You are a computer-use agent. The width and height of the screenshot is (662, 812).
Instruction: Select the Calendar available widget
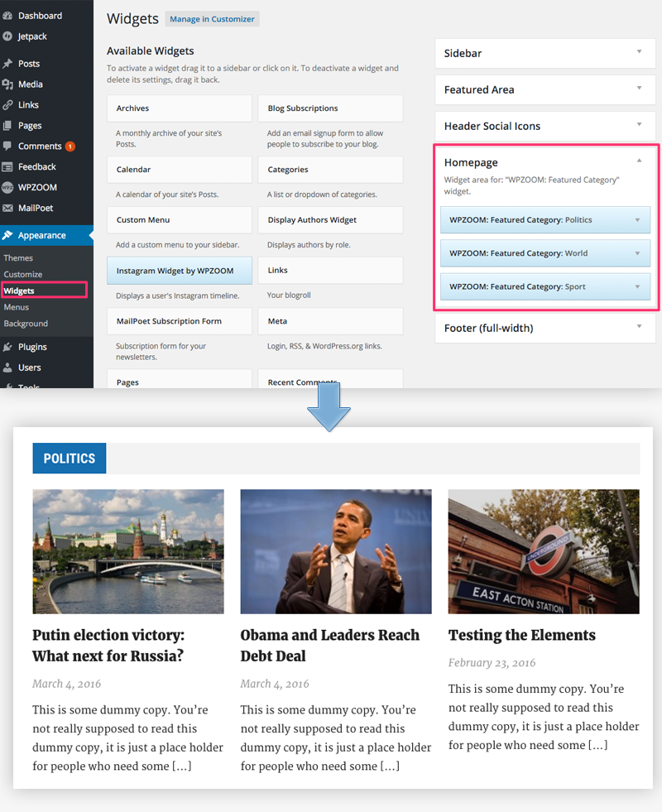[x=180, y=170]
